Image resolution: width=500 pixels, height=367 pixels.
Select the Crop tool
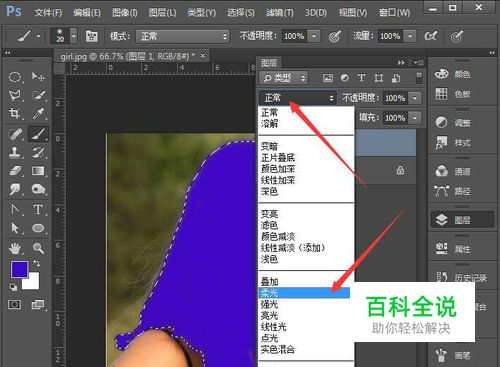tap(15, 113)
